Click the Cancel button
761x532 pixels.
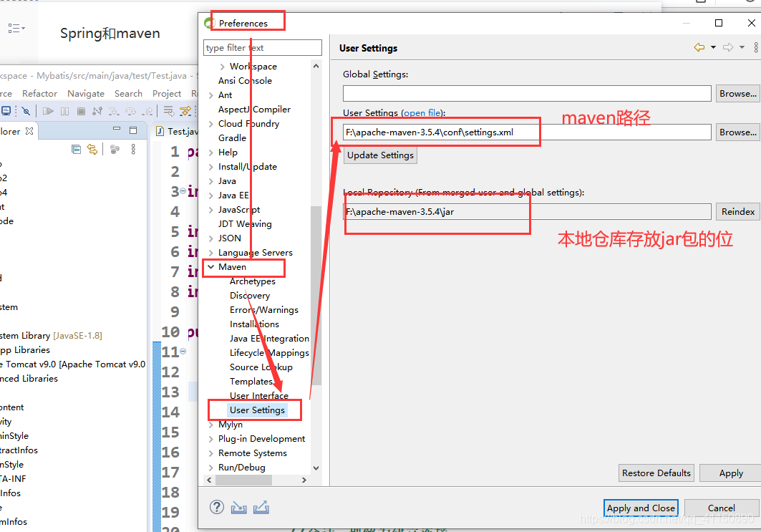[721, 508]
